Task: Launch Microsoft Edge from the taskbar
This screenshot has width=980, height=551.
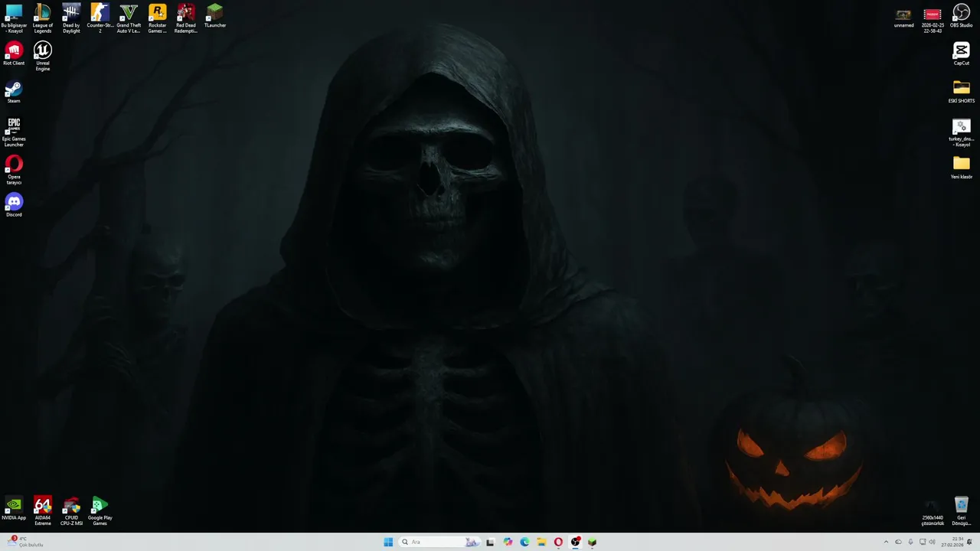Action: click(524, 542)
